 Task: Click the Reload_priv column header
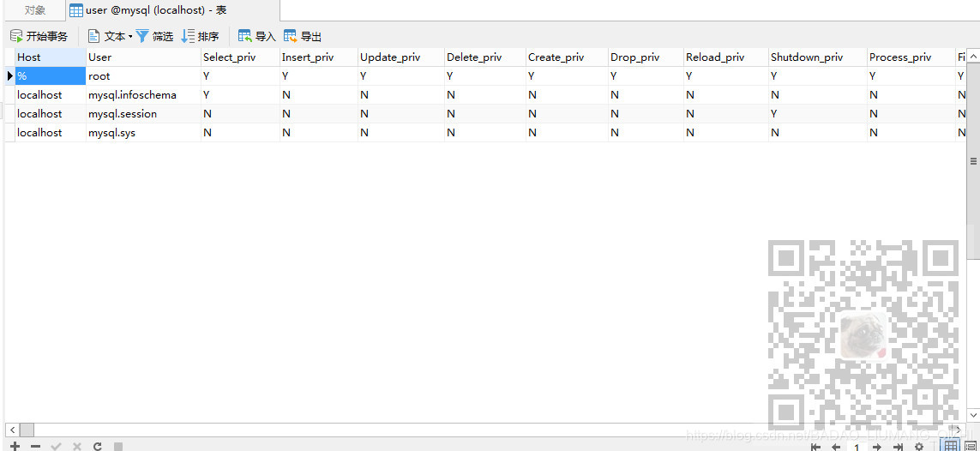click(x=725, y=57)
